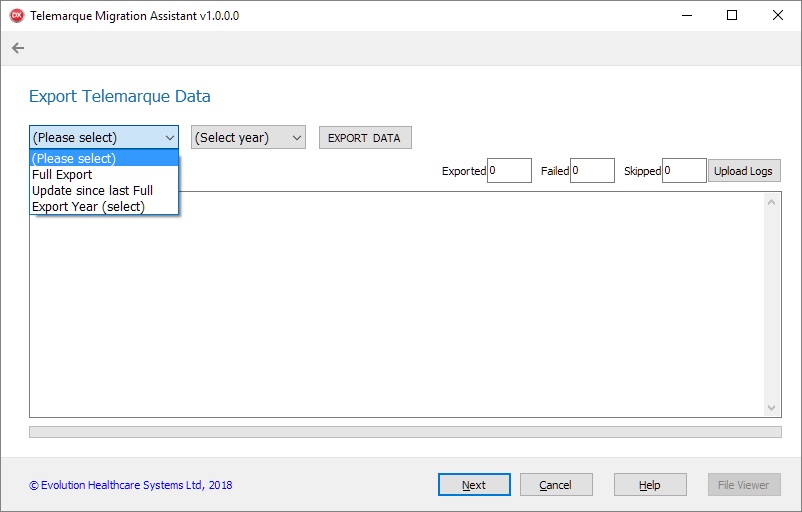
Task: Click the greyed-out File Viewer button
Action: 744,485
